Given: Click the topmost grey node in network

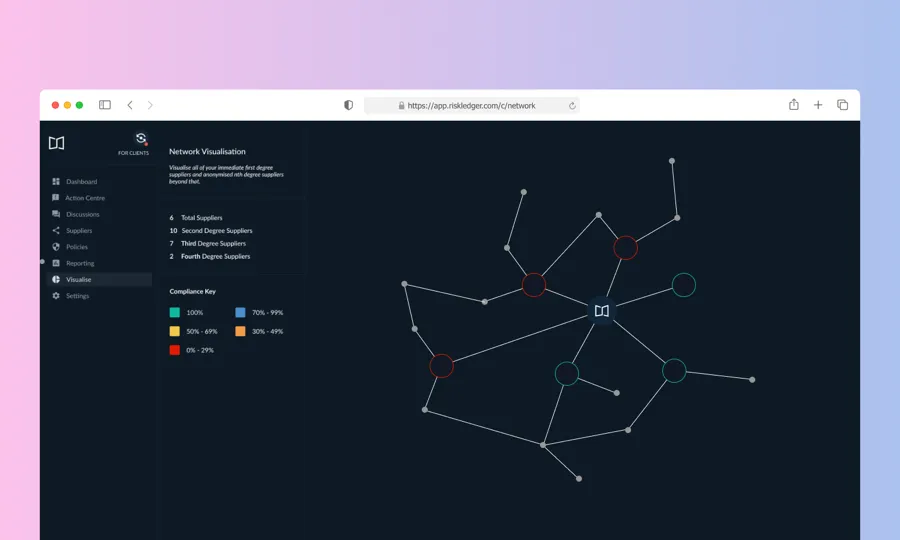Looking at the screenshot, I should pyautogui.click(x=672, y=161).
